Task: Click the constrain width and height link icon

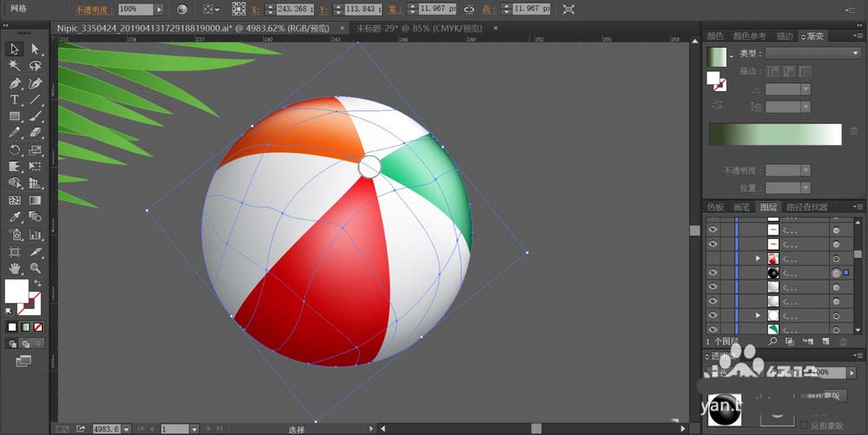Action: point(469,10)
